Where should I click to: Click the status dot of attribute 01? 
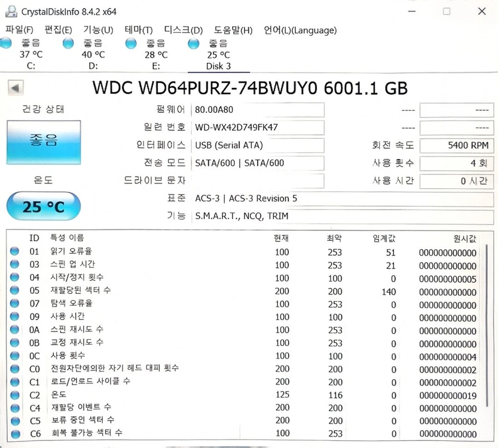[x=14, y=251]
